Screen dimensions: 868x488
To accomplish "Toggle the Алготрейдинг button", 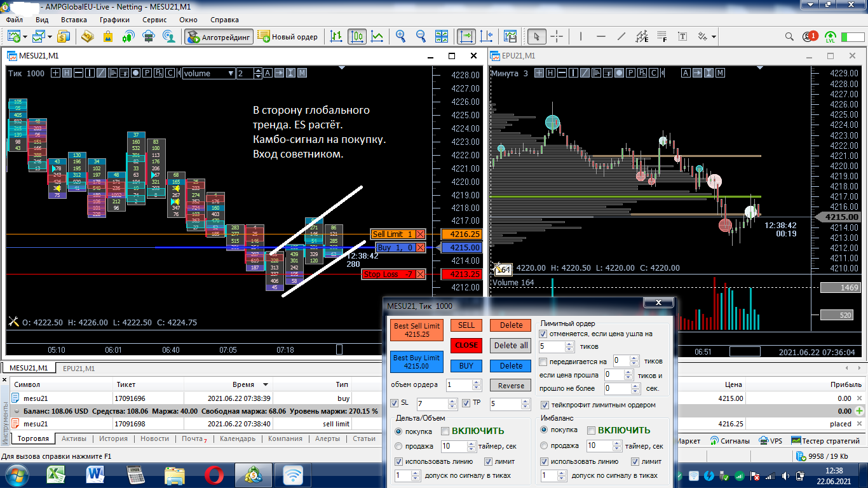I will click(219, 37).
